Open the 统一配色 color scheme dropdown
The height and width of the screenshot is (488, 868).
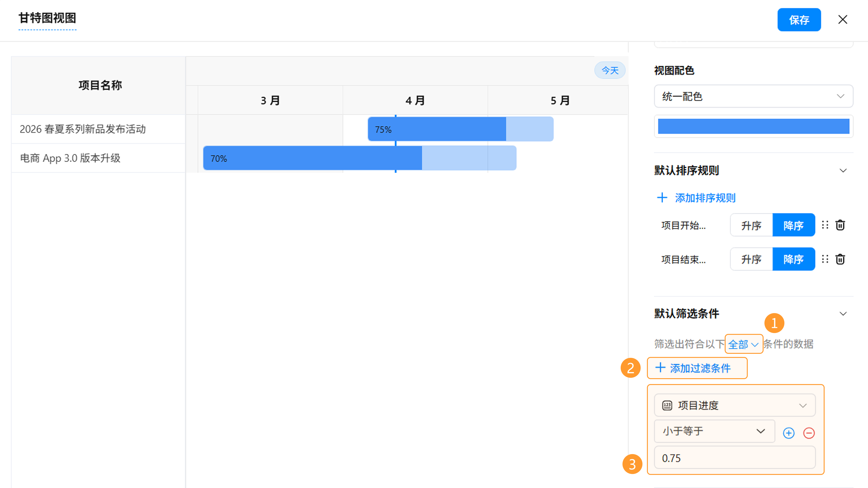pyautogui.click(x=753, y=96)
